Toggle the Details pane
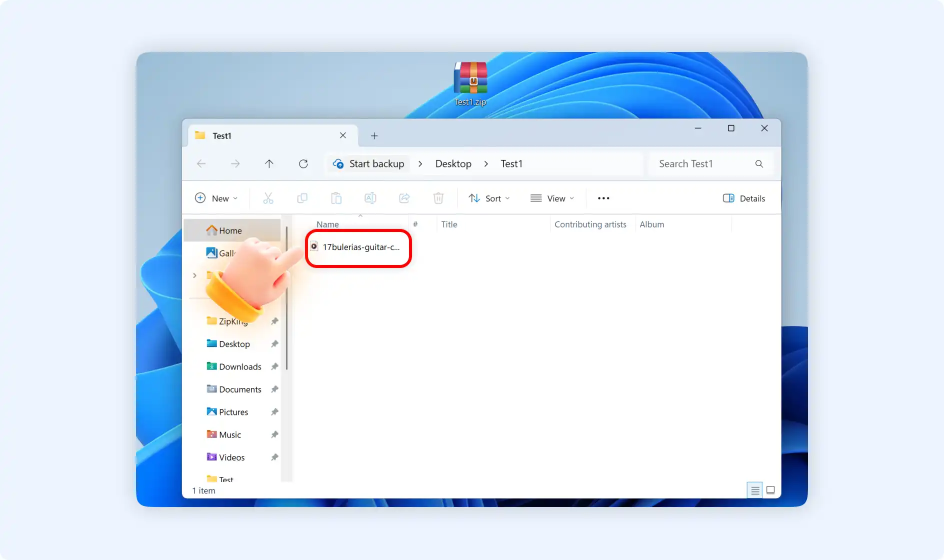The image size is (944, 560). pos(744,198)
